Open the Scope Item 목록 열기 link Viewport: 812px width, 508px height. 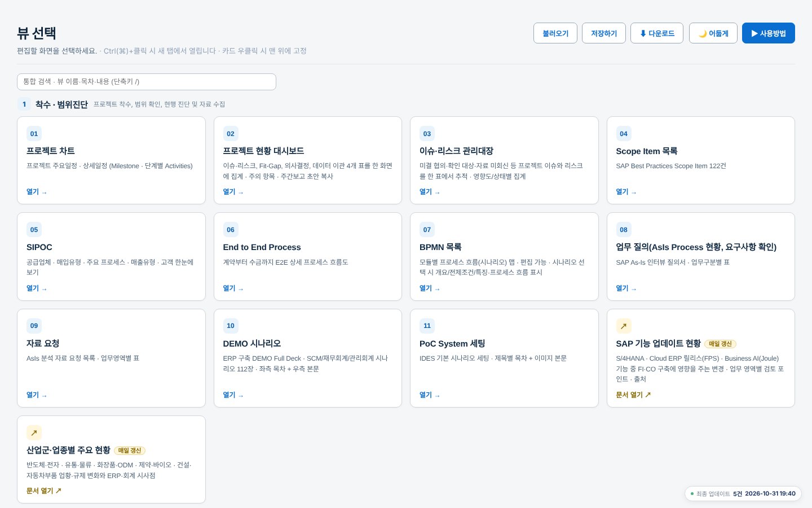(626, 192)
